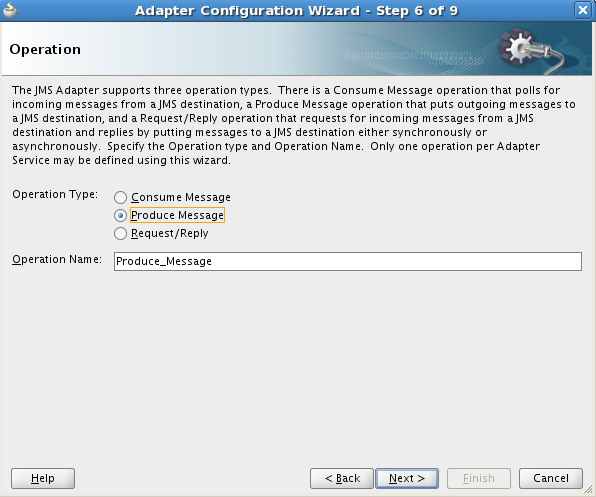596x497 pixels.
Task: Proceed with the Next button
Action: point(407,478)
